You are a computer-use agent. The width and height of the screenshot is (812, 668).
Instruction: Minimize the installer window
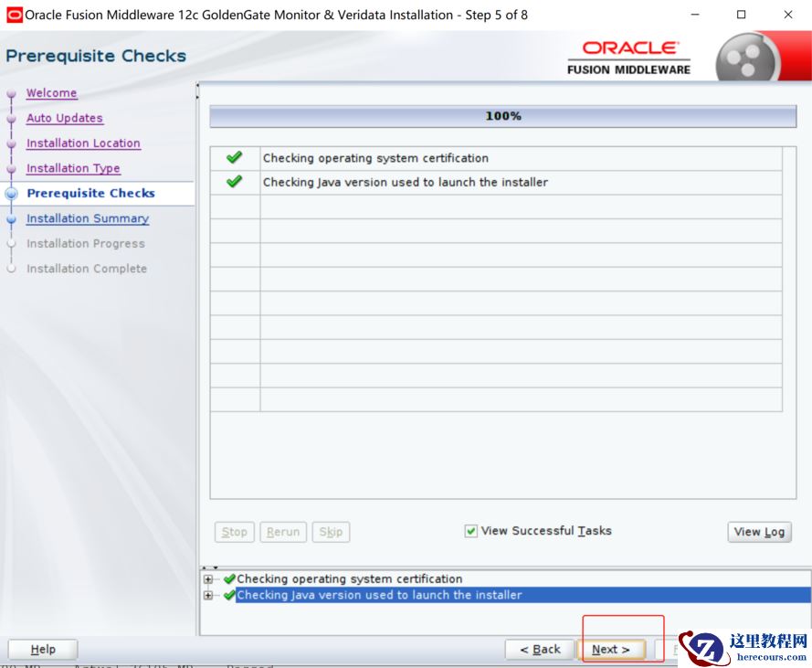click(695, 15)
